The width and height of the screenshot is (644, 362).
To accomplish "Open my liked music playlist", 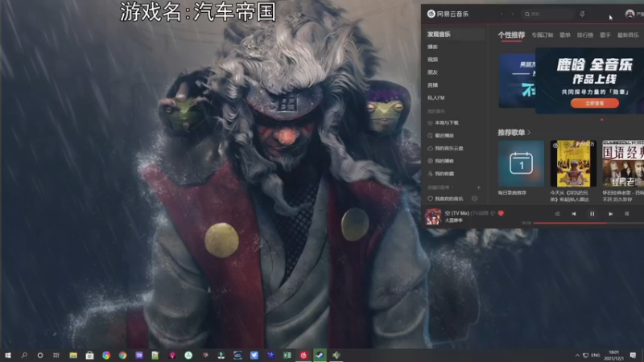I will tap(446, 199).
